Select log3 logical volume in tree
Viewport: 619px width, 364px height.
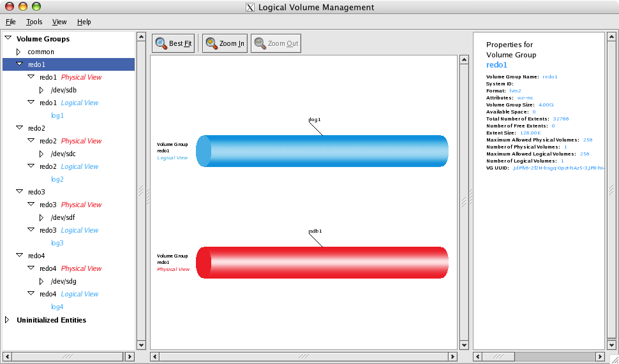pyautogui.click(x=57, y=243)
